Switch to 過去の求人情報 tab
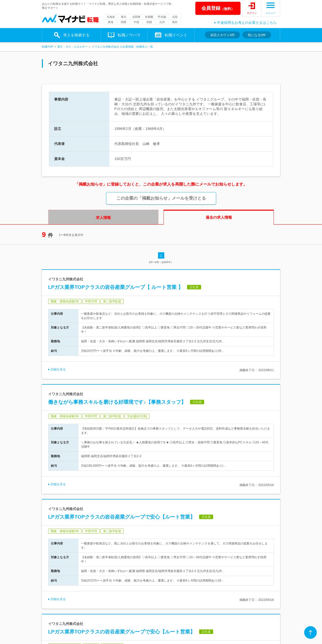The width and height of the screenshot is (322, 644). 219,217
